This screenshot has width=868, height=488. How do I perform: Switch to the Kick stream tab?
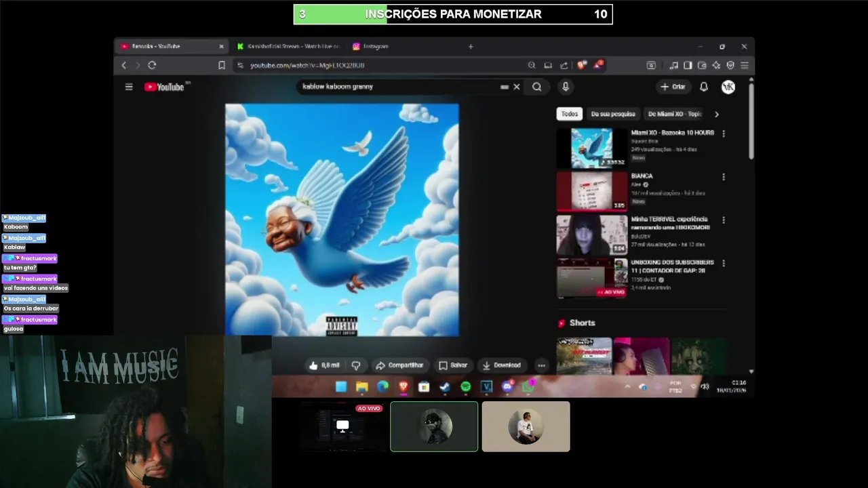(288, 46)
